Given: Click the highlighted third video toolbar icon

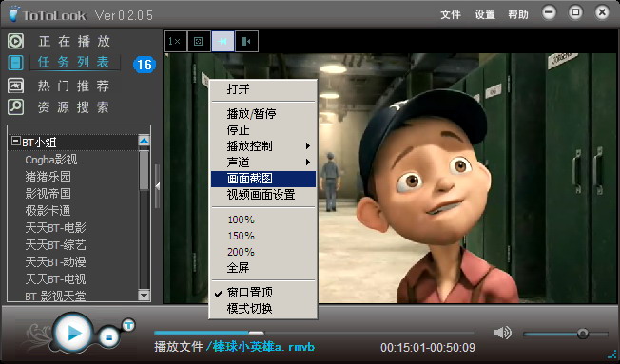Looking at the screenshot, I should click(x=223, y=41).
